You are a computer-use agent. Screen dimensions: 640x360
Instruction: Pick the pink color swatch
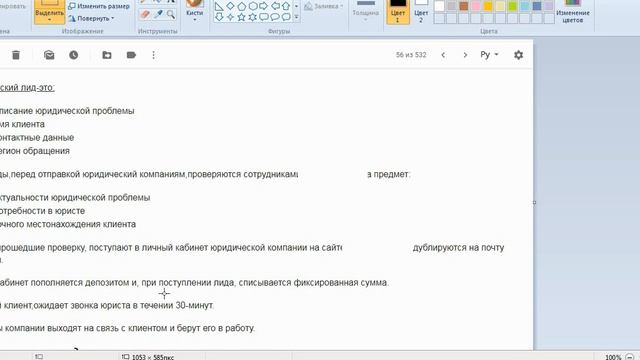click(x=476, y=6)
